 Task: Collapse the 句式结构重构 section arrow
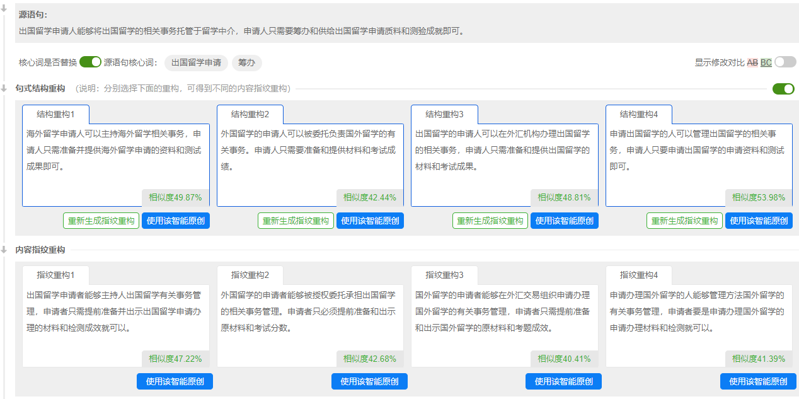4,88
